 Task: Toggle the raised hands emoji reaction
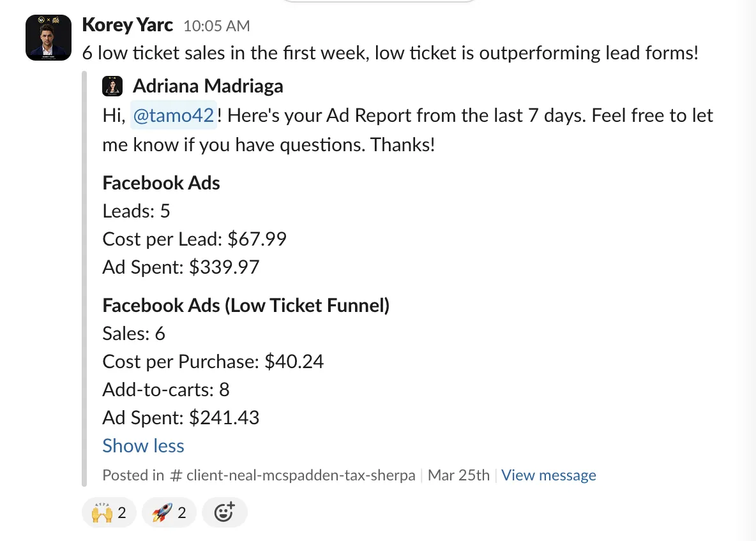(x=109, y=512)
